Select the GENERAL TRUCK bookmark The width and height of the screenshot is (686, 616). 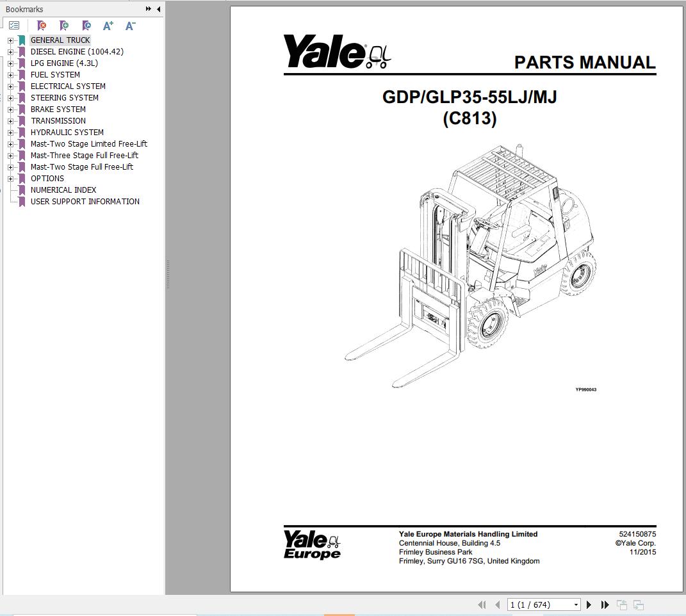(x=60, y=40)
